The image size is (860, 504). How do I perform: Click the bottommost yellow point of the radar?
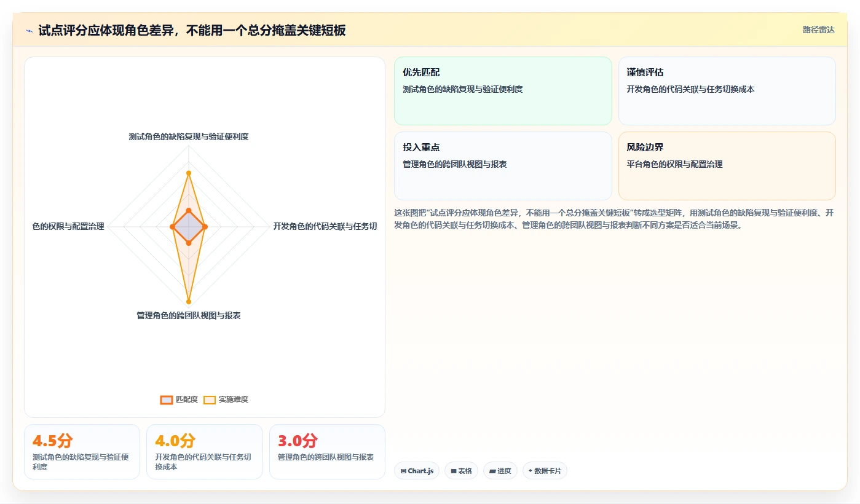point(189,302)
